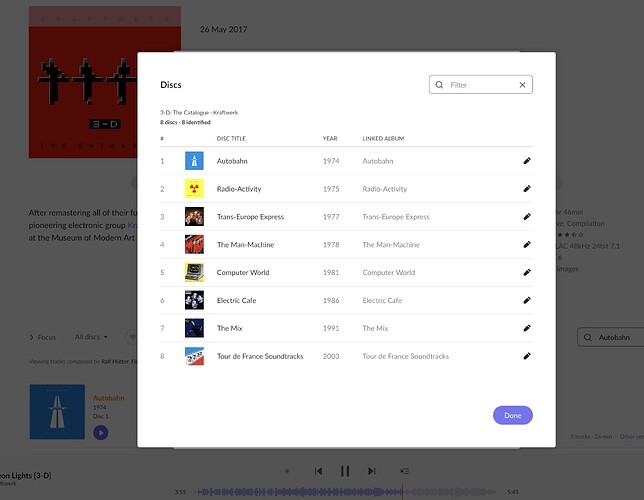Open large Autobahn album cover in background
Screen dimensions: 644x500
click(x=57, y=412)
